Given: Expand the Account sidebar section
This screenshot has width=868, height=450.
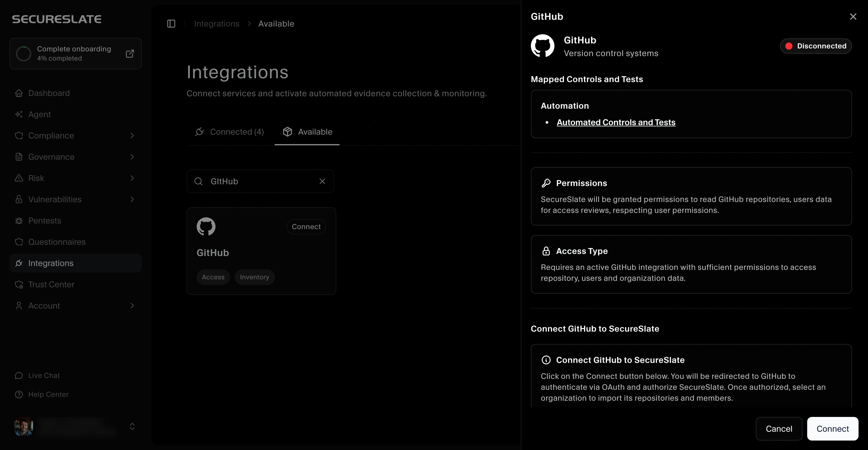Looking at the screenshot, I should (132, 306).
